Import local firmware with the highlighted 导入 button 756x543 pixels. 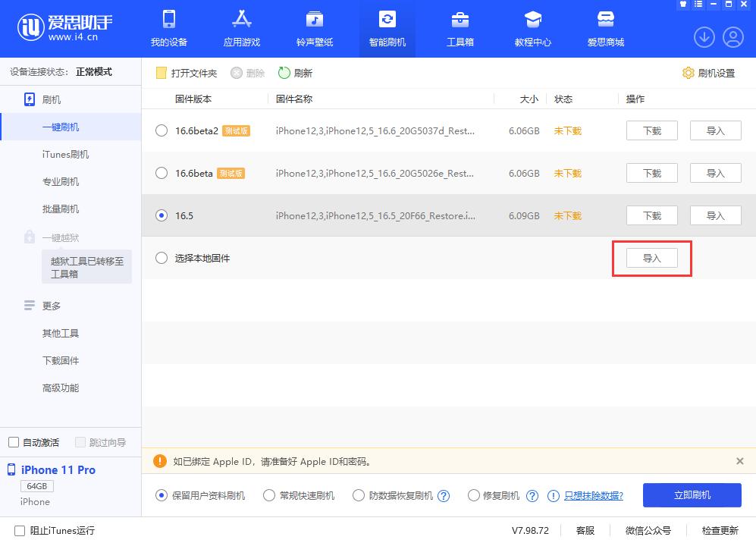[x=651, y=258]
